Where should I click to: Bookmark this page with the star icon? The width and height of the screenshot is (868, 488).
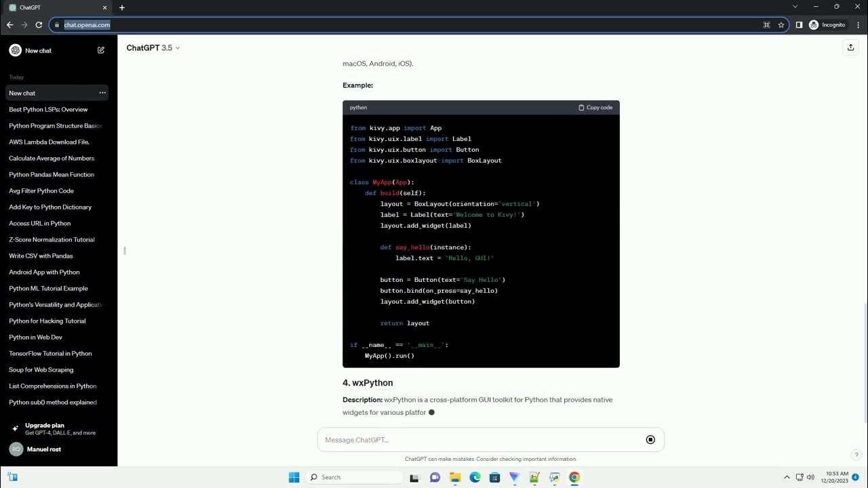coord(781,24)
